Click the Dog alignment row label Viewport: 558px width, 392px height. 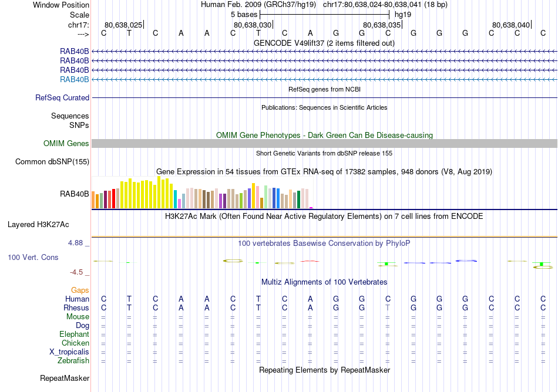tap(82, 325)
